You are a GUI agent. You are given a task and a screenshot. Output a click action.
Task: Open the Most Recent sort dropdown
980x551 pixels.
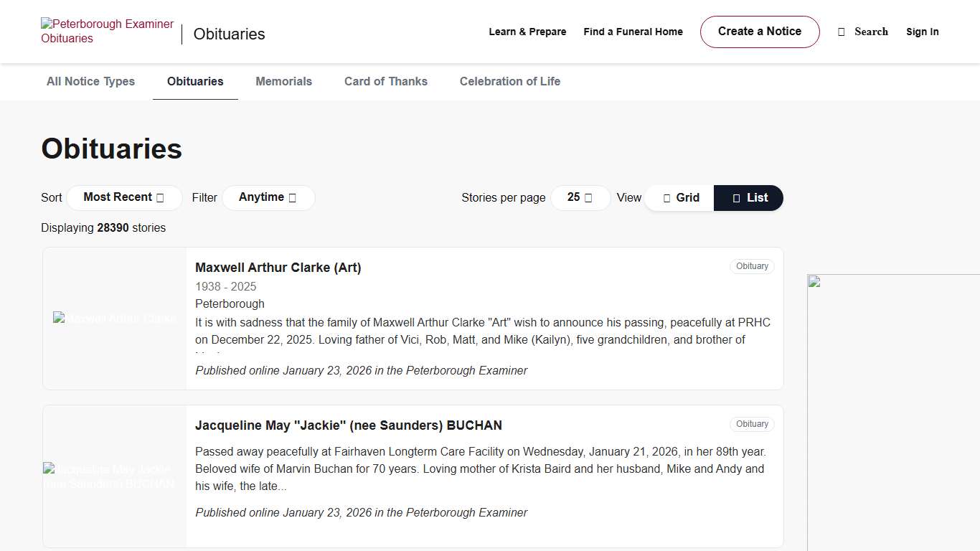coord(124,197)
